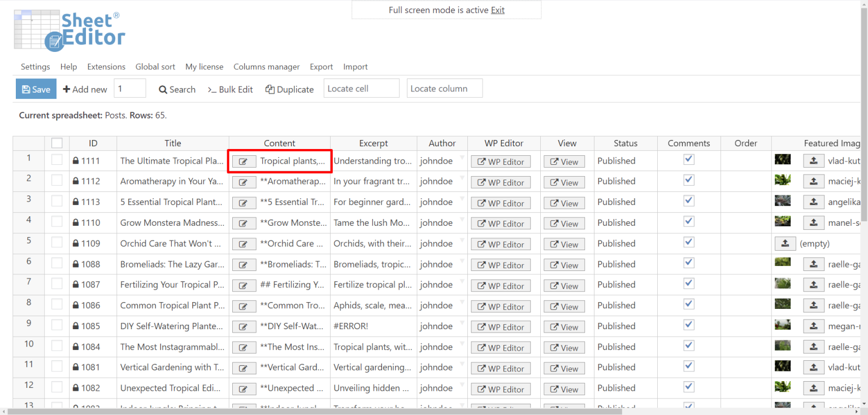Open the Extensions menu
This screenshot has width=868, height=415.
pyautogui.click(x=106, y=67)
